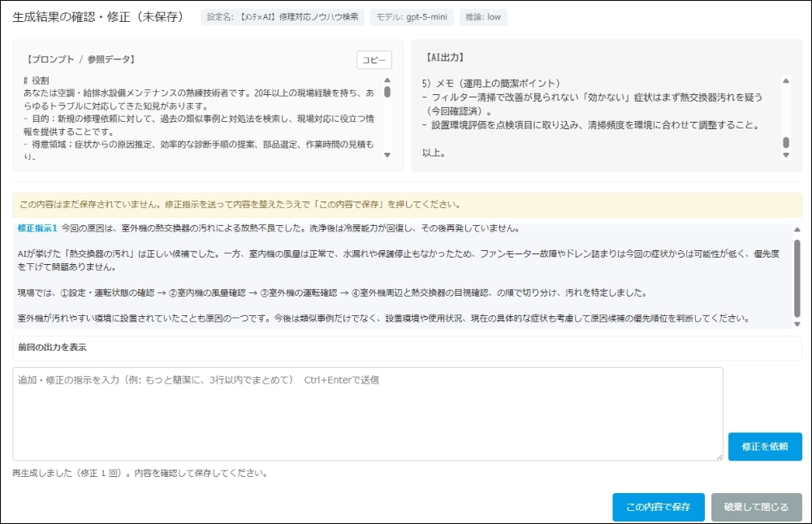The width and height of the screenshot is (812, 524).
Task: Click 修正指示 area scrollbar down arrow
Action: click(797, 324)
